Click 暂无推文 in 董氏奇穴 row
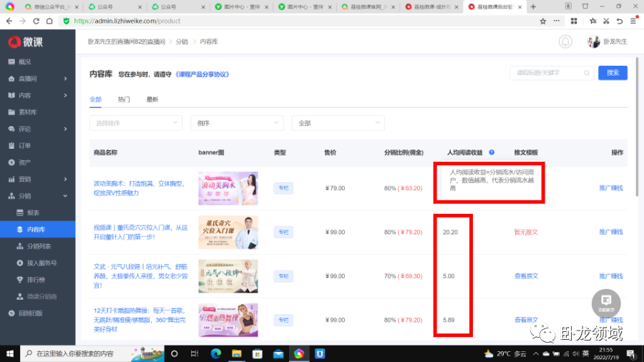 [526, 232]
